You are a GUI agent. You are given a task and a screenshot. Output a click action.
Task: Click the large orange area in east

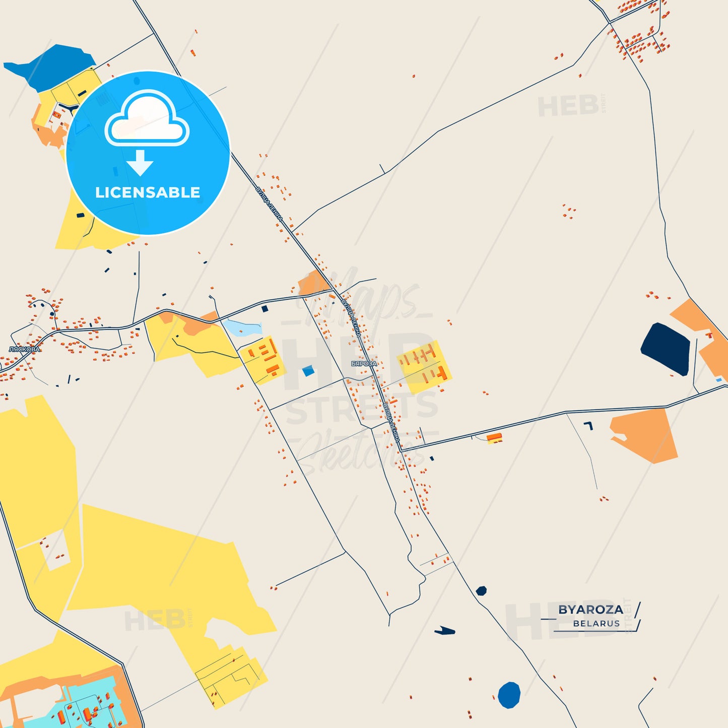click(x=645, y=435)
